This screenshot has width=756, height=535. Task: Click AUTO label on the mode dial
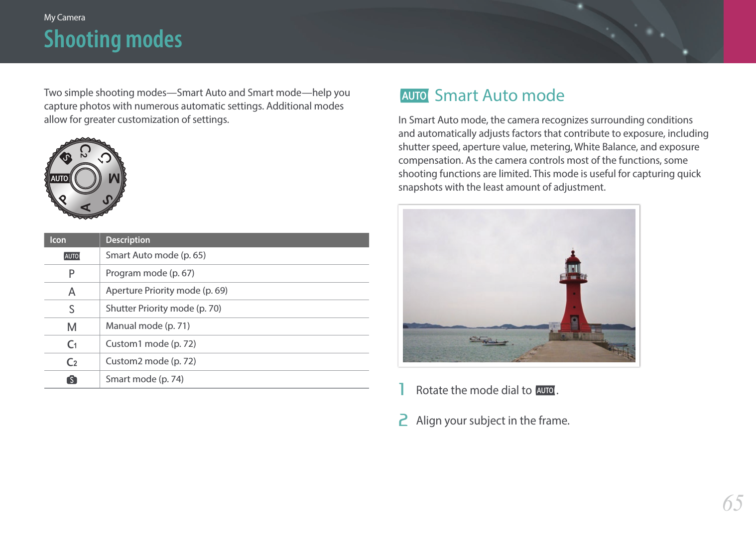pyautogui.click(x=59, y=178)
